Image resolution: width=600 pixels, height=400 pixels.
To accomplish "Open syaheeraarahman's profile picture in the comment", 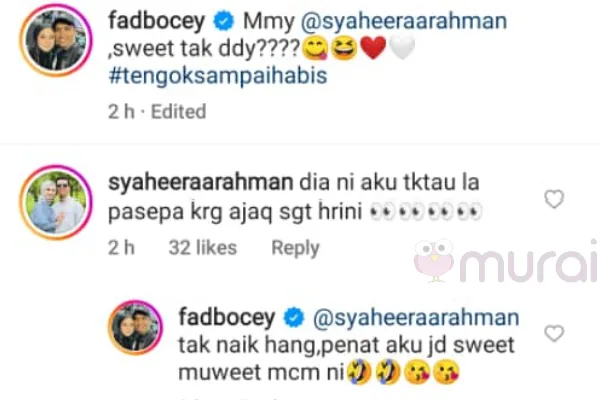I will click(x=56, y=202).
